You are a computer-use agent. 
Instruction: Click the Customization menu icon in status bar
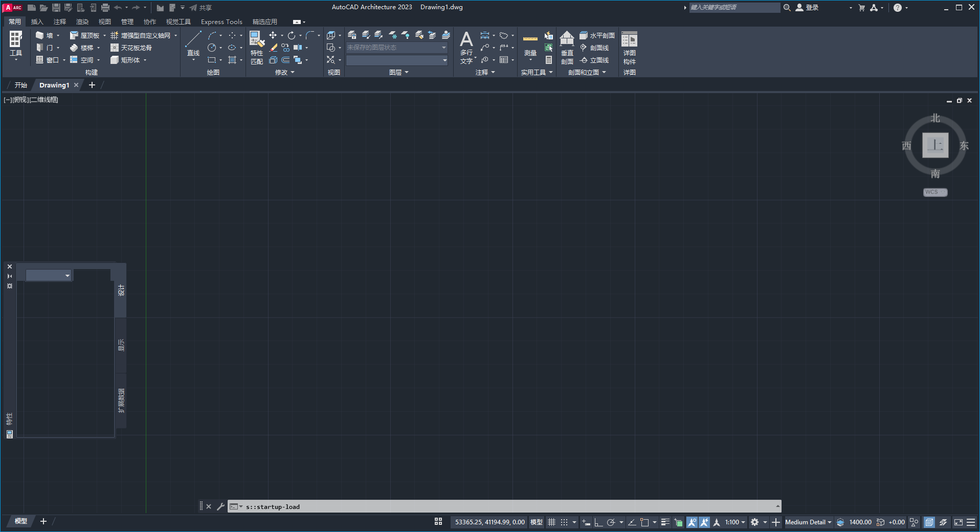pos(970,522)
